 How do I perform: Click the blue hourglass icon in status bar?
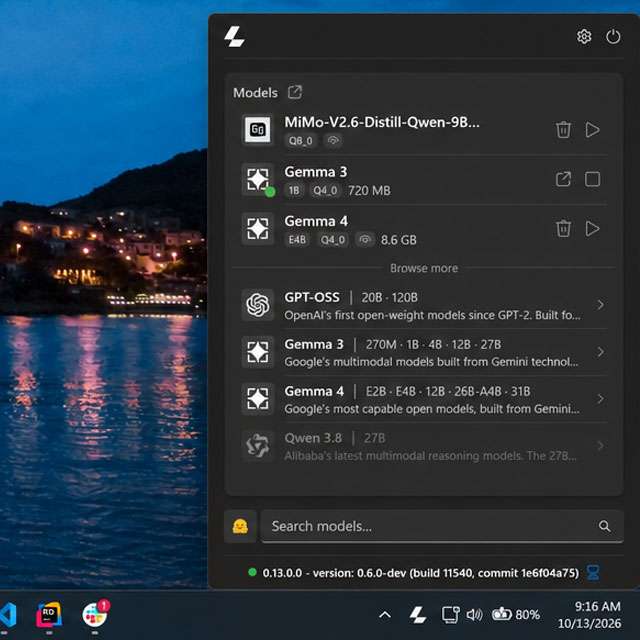(593, 572)
